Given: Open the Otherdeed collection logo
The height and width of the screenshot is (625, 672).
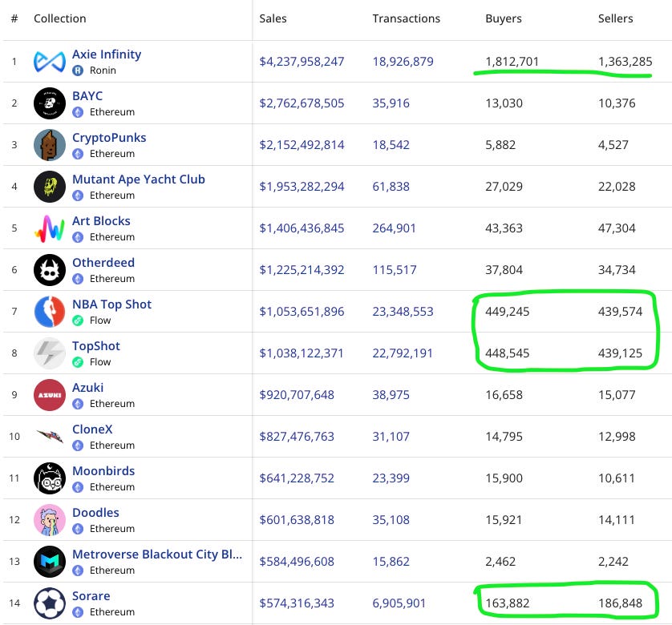Looking at the screenshot, I should point(50,270).
